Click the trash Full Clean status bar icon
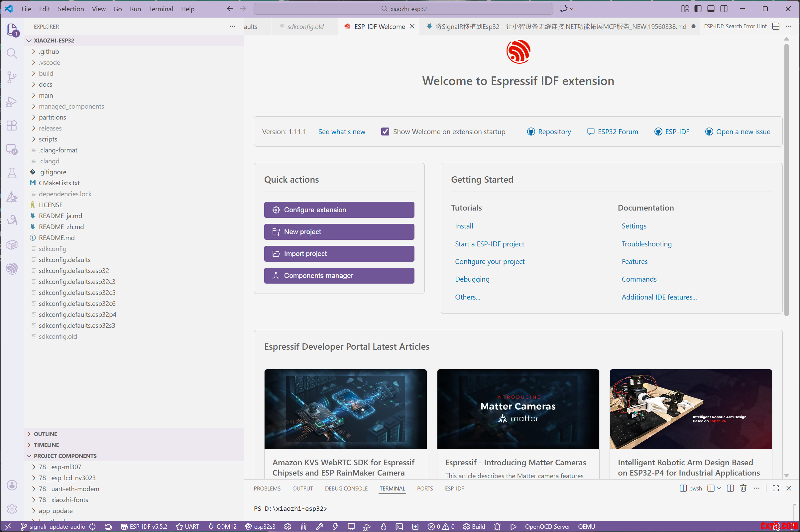The image size is (800, 532). (303, 526)
